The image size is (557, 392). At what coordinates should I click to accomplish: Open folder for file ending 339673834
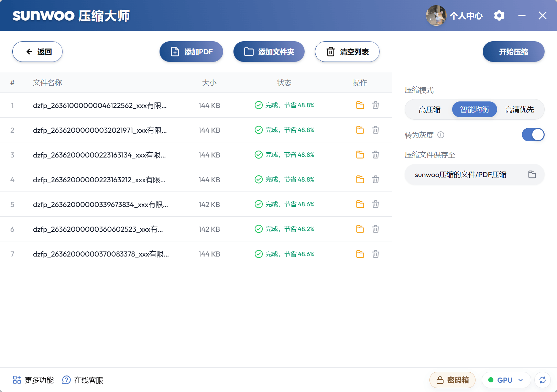[360, 204]
